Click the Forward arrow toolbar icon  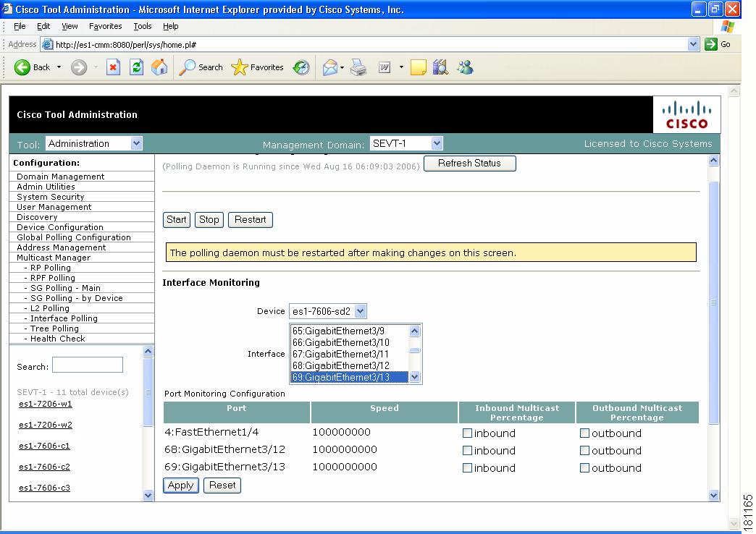(79, 67)
